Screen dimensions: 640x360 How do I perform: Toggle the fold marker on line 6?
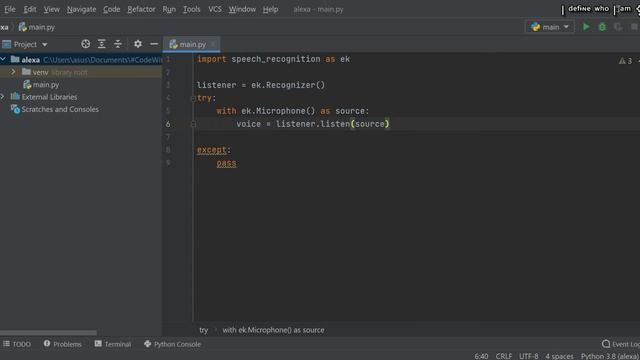click(x=193, y=124)
